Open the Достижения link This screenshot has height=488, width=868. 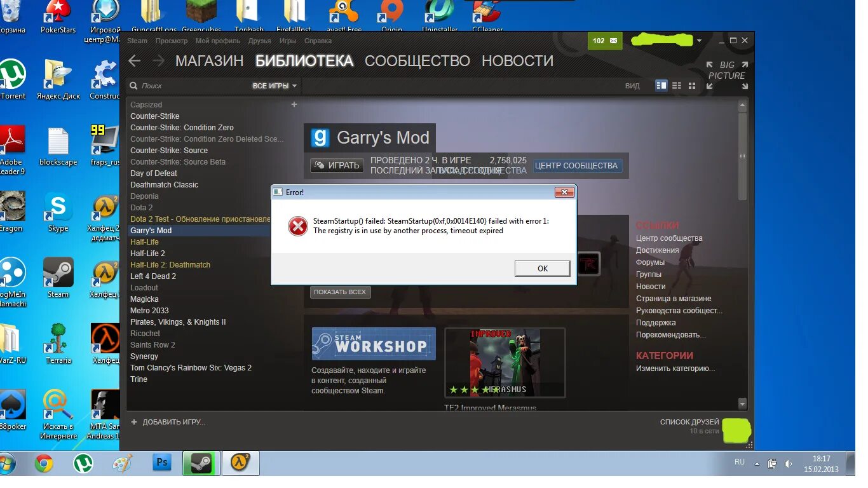tap(658, 250)
